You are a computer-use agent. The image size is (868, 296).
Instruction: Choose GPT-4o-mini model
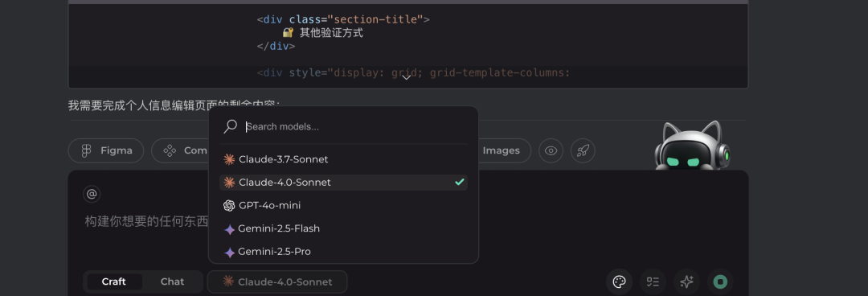coord(343,206)
